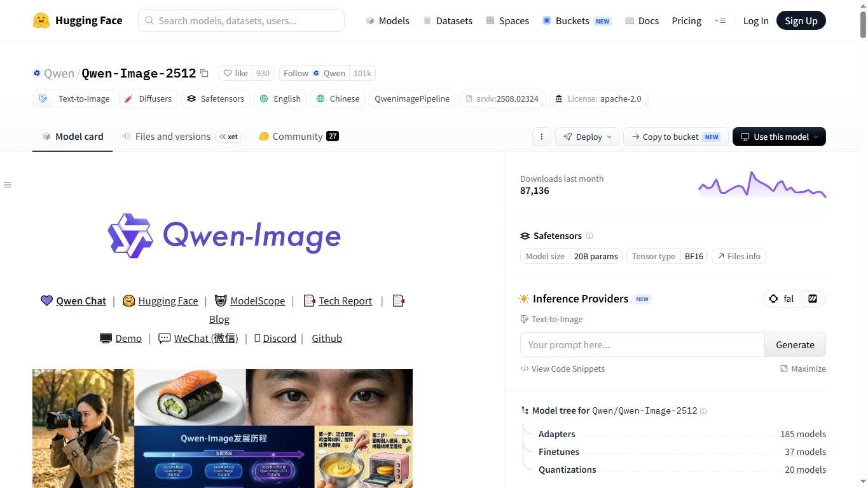Click the xet badge on Files tab
868x488 pixels.
pyautogui.click(x=228, y=137)
